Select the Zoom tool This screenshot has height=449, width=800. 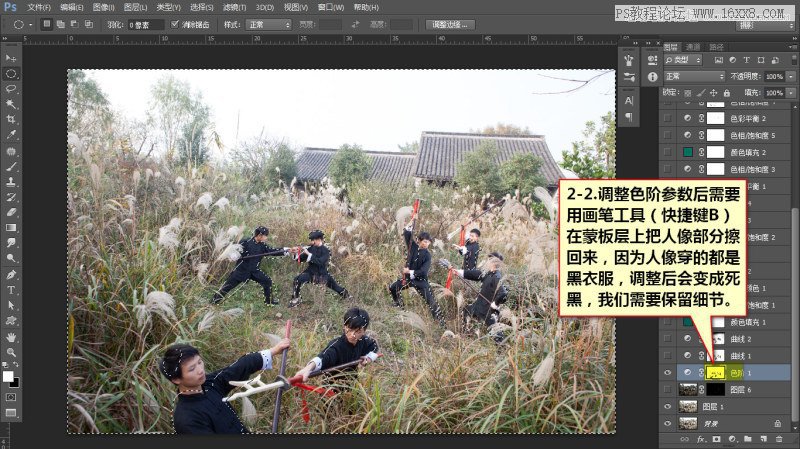11,352
